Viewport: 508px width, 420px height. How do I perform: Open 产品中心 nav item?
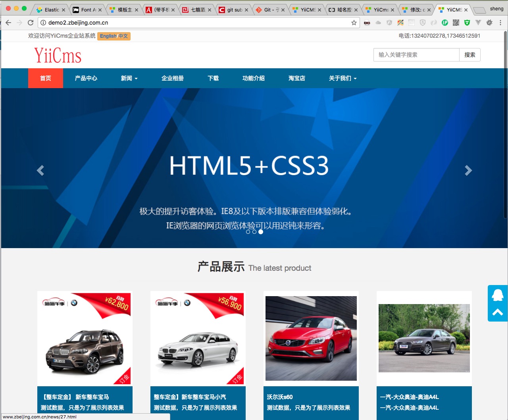tap(86, 78)
